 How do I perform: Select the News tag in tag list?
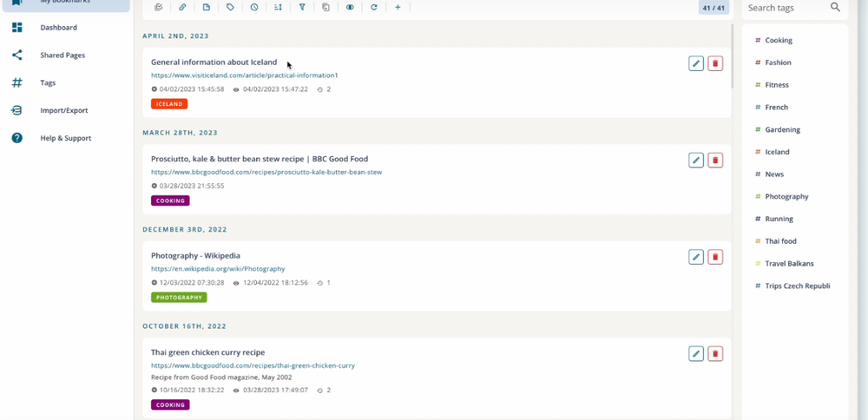774,174
